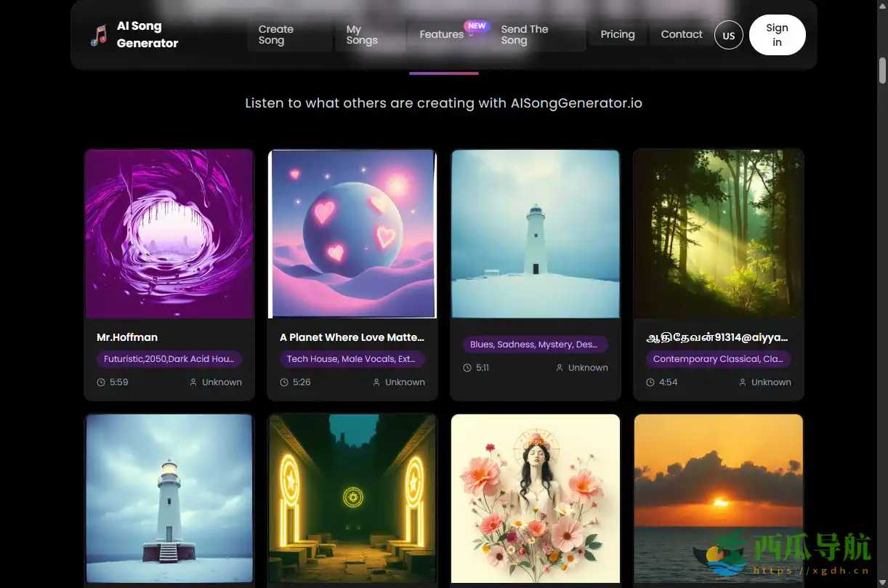
Task: Click the NEW badge above Features
Action: (477, 25)
